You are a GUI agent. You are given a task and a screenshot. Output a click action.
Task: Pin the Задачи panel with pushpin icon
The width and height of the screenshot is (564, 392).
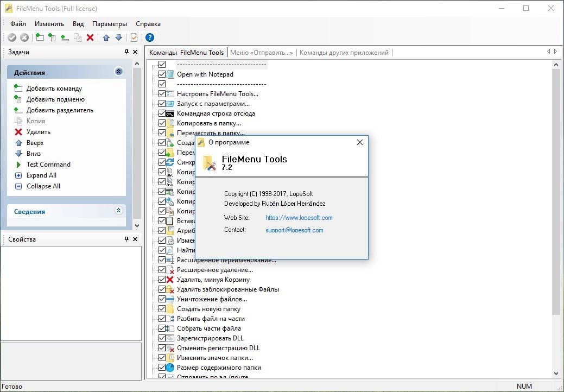point(126,52)
